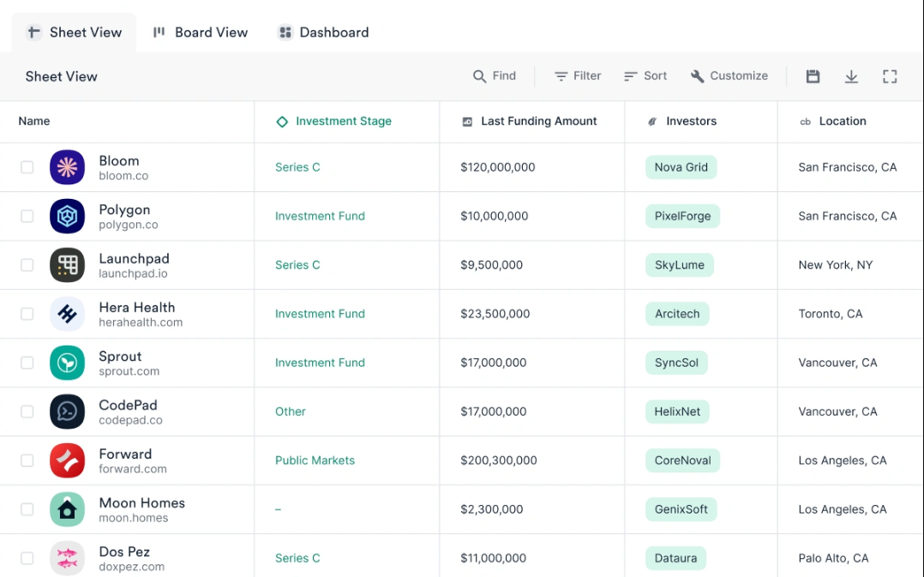Click the Dos Pez fish logo

(67, 558)
